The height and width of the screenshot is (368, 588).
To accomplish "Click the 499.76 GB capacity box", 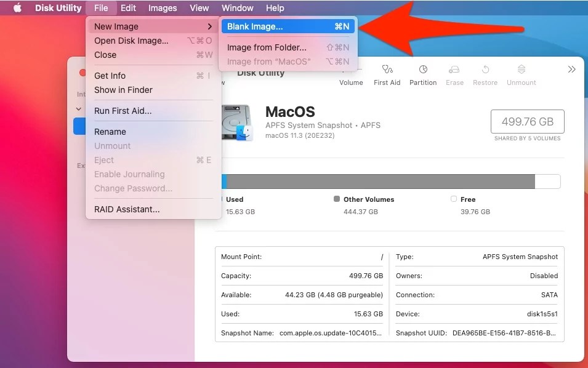I will point(527,121).
